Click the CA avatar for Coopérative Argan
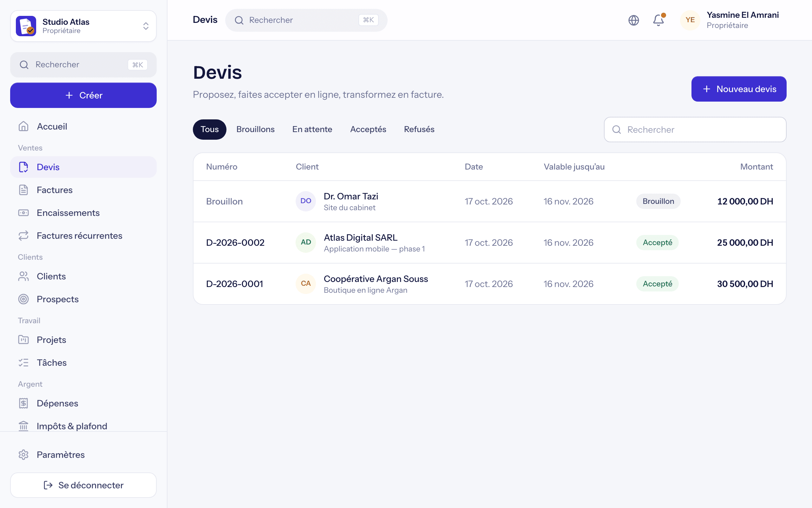 pos(306,284)
